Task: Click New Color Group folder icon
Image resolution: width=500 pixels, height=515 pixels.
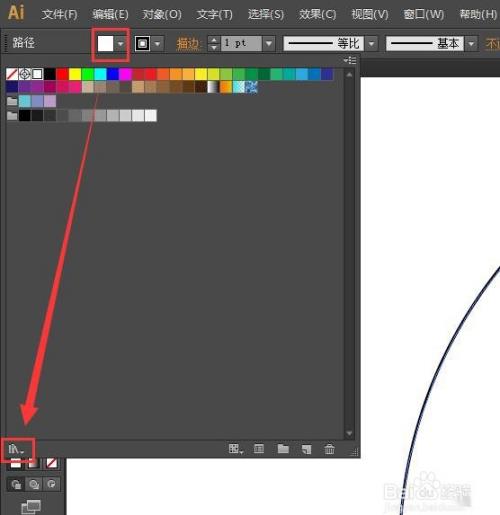Action: pyautogui.click(x=283, y=449)
